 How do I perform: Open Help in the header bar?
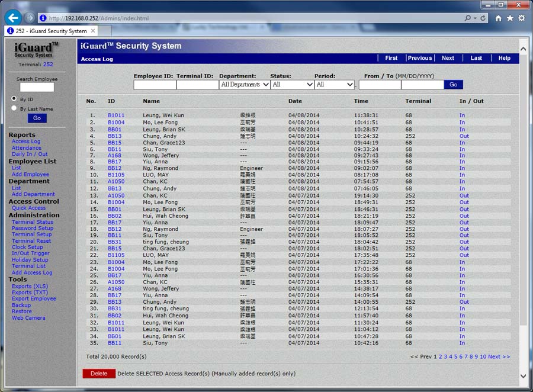click(505, 58)
